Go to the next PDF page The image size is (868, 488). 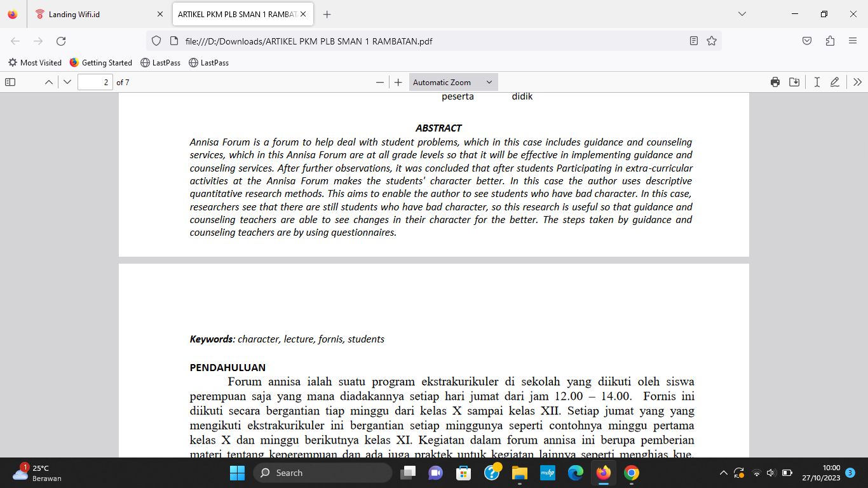[x=67, y=82]
